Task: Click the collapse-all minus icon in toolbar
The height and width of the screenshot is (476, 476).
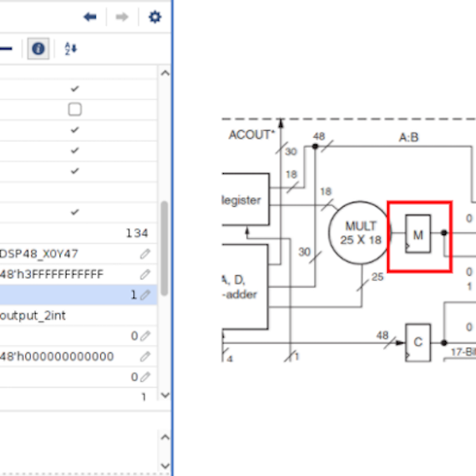Action: pyautogui.click(x=6, y=48)
